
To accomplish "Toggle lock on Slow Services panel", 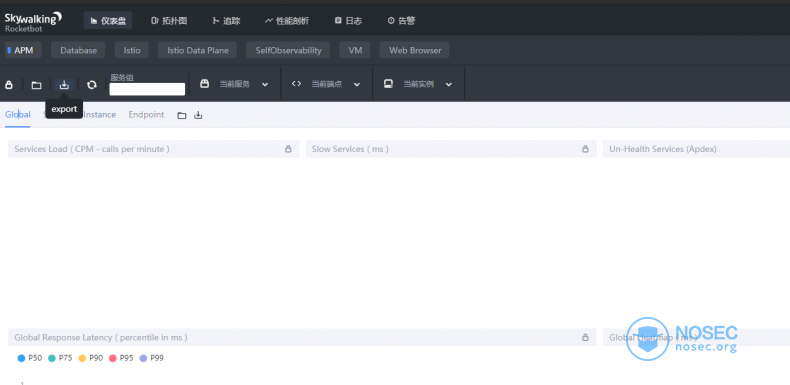I will pyautogui.click(x=585, y=149).
